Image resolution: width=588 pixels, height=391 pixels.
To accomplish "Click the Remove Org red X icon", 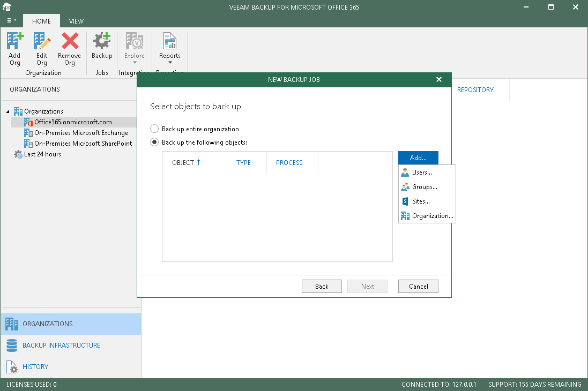I will pos(70,41).
